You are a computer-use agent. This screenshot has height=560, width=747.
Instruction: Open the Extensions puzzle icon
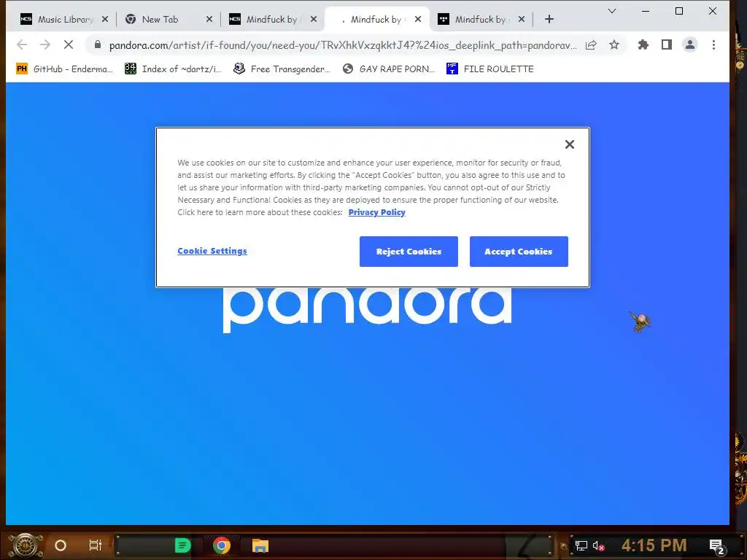(x=643, y=44)
